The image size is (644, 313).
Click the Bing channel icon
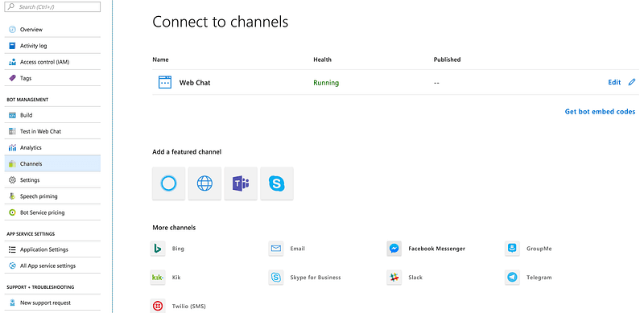(158, 249)
